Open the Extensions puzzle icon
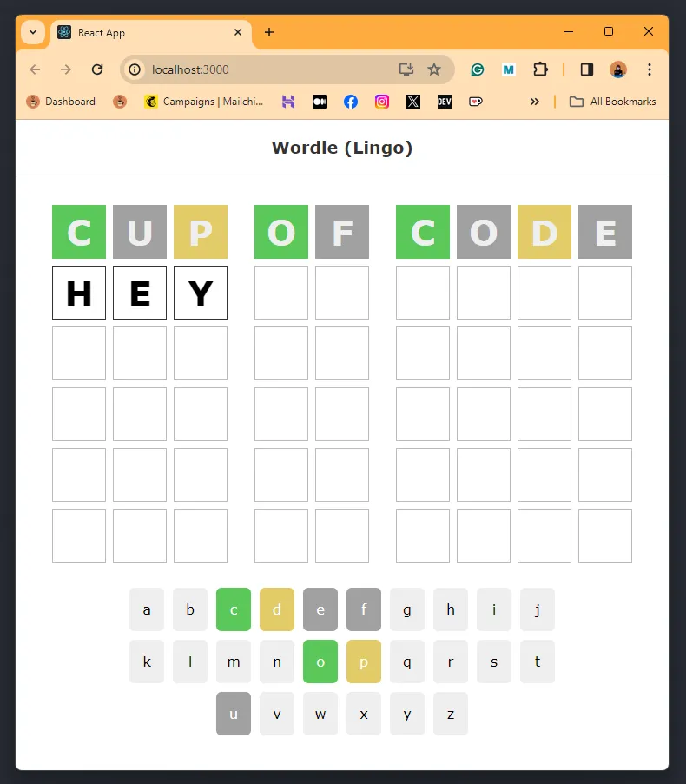The image size is (686, 784). click(540, 69)
